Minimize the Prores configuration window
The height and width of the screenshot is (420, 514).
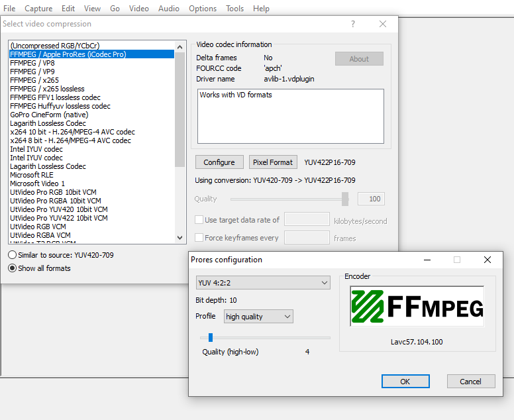(x=427, y=260)
